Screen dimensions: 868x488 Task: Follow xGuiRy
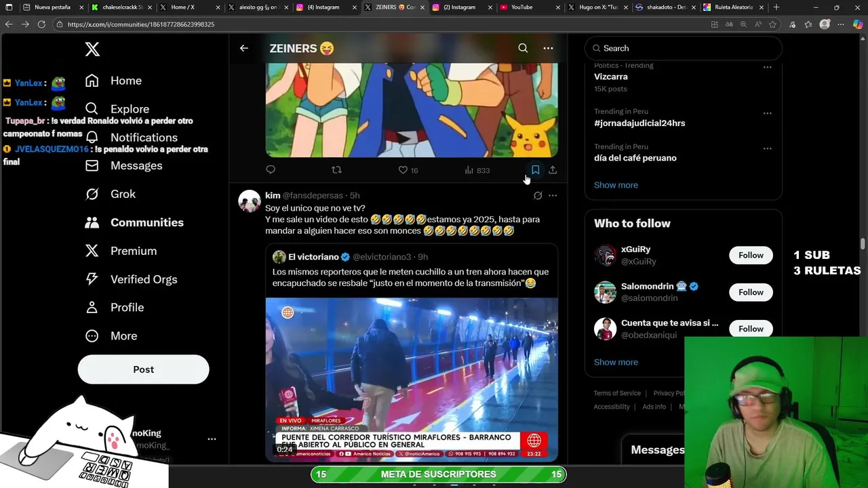pyautogui.click(x=751, y=256)
